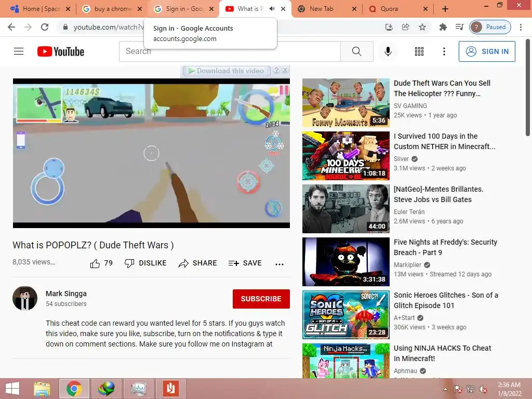
Task: Open the SV GAMING channel link
Action: pyautogui.click(x=410, y=106)
